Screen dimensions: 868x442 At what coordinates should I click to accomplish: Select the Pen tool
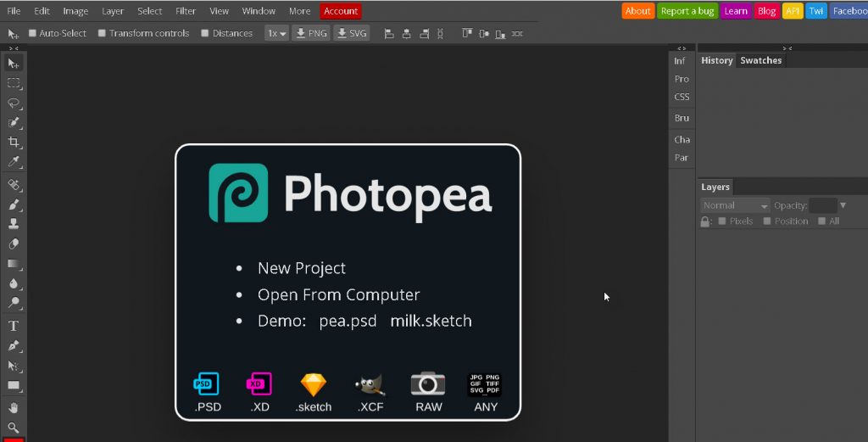[14, 345]
